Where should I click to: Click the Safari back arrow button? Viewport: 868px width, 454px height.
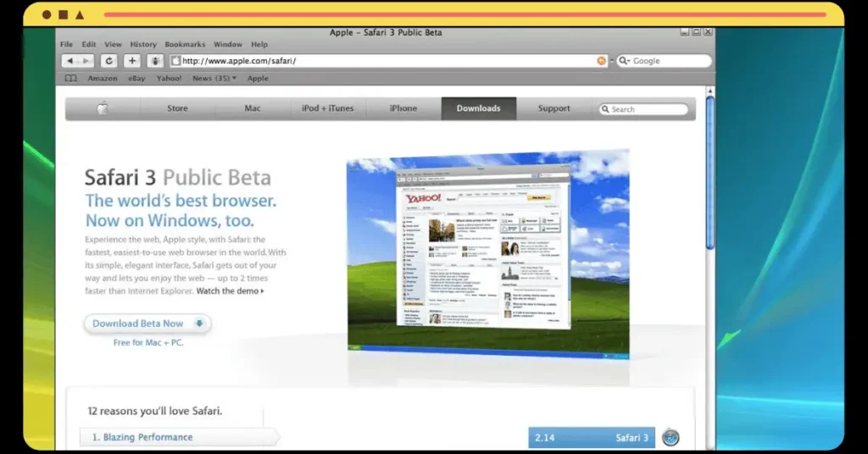click(x=70, y=61)
